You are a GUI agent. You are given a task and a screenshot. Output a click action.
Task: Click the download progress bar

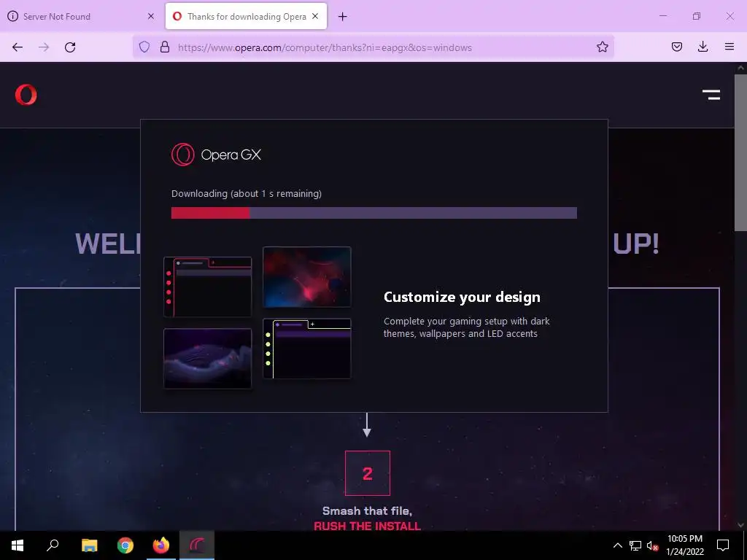374,213
